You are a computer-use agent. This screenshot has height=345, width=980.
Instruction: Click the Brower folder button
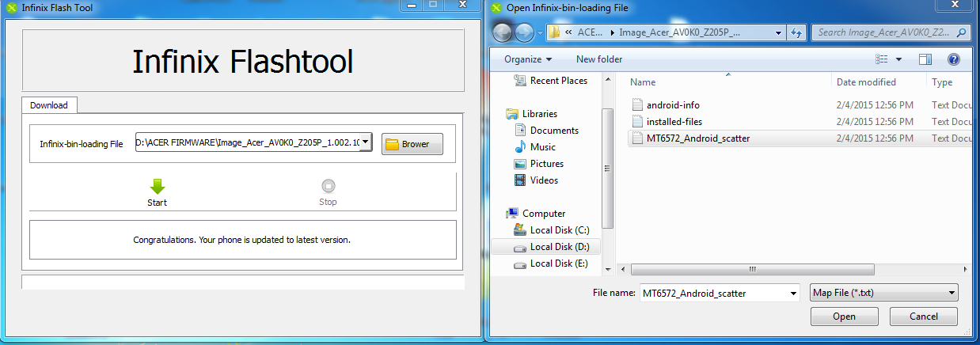[x=412, y=144]
